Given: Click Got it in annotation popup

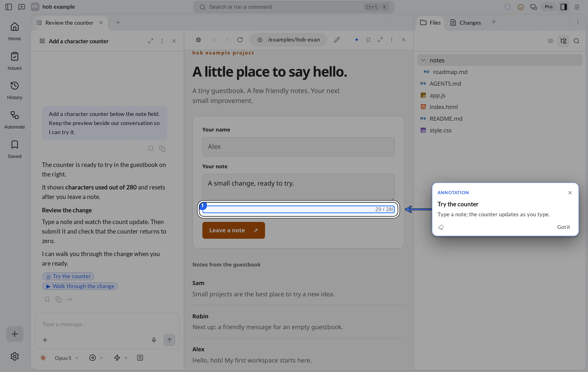Looking at the screenshot, I should [x=563, y=227].
